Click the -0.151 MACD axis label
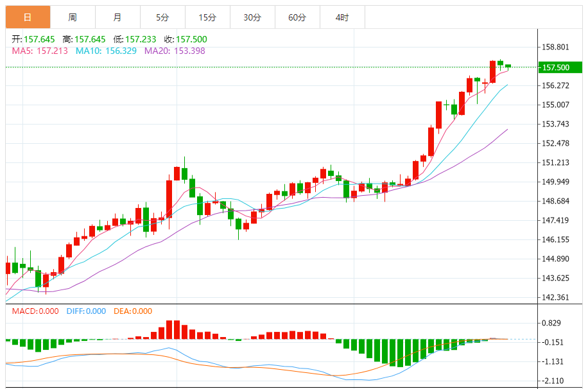 click(x=553, y=342)
